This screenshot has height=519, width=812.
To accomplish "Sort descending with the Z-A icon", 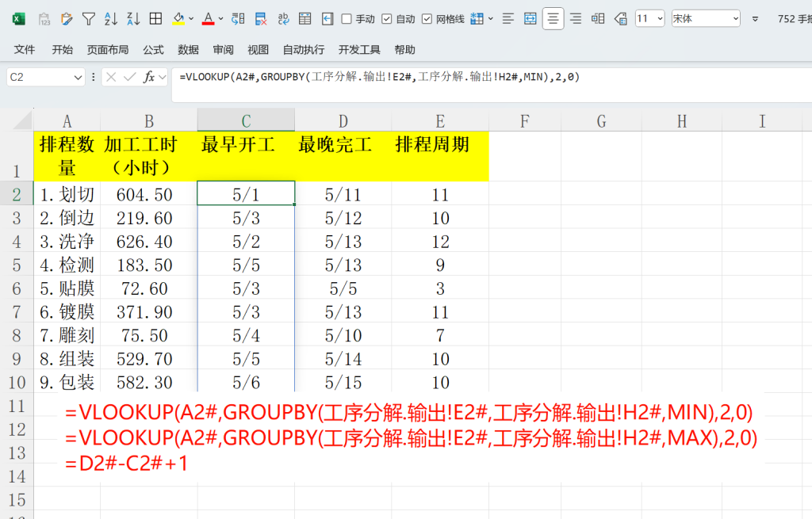I will pos(133,19).
